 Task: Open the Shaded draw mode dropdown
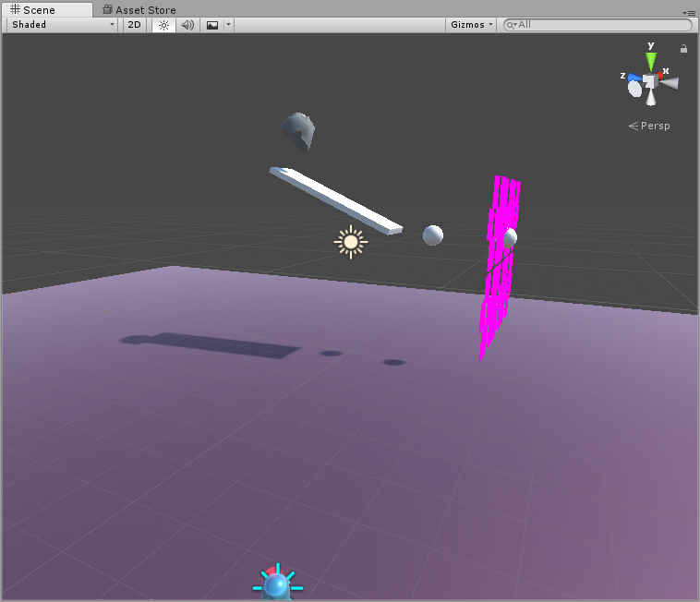click(63, 25)
